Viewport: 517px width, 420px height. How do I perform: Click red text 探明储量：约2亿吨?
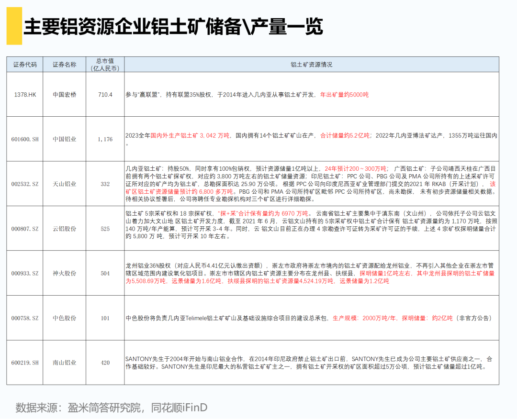click(427, 318)
